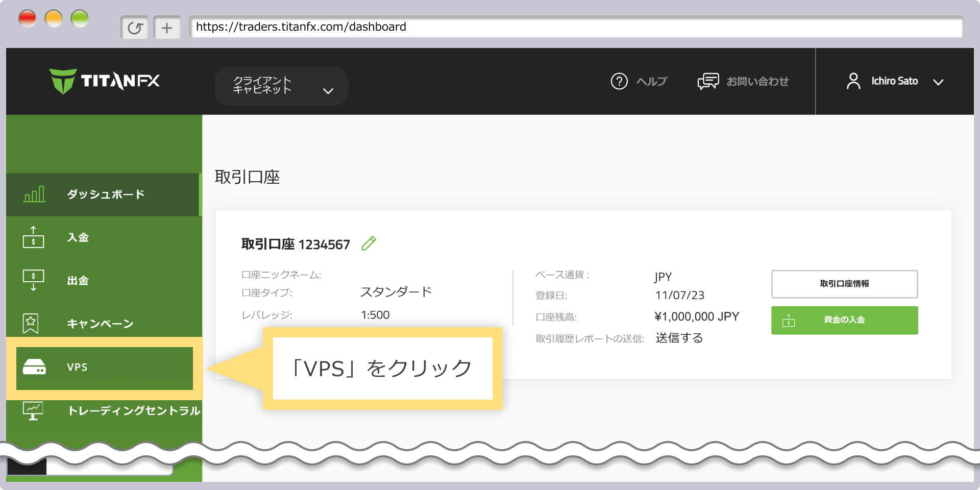Select the ¥1,000,000 JPY balance value
This screenshot has height=490, width=980.
point(697,316)
